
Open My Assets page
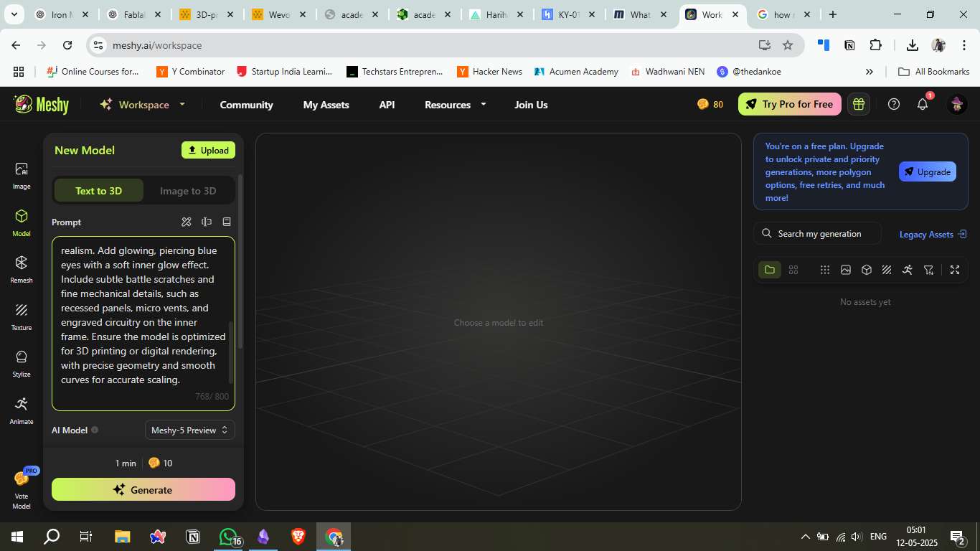pos(326,105)
